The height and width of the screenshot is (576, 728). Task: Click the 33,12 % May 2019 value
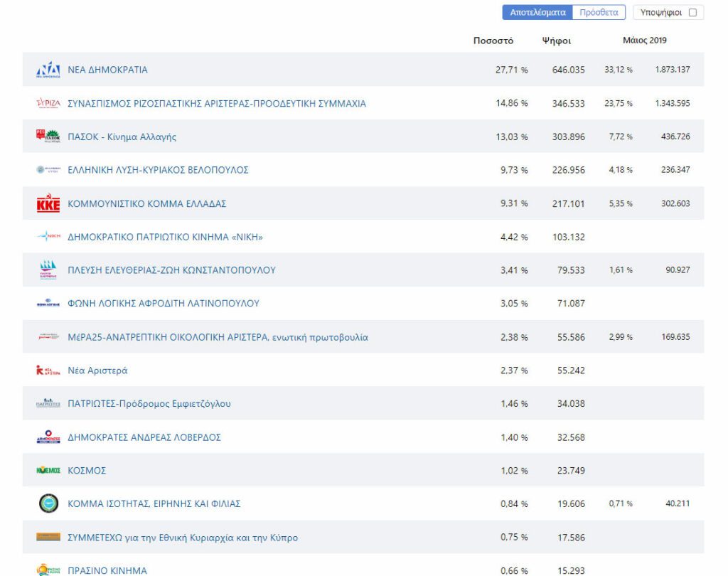tap(619, 70)
